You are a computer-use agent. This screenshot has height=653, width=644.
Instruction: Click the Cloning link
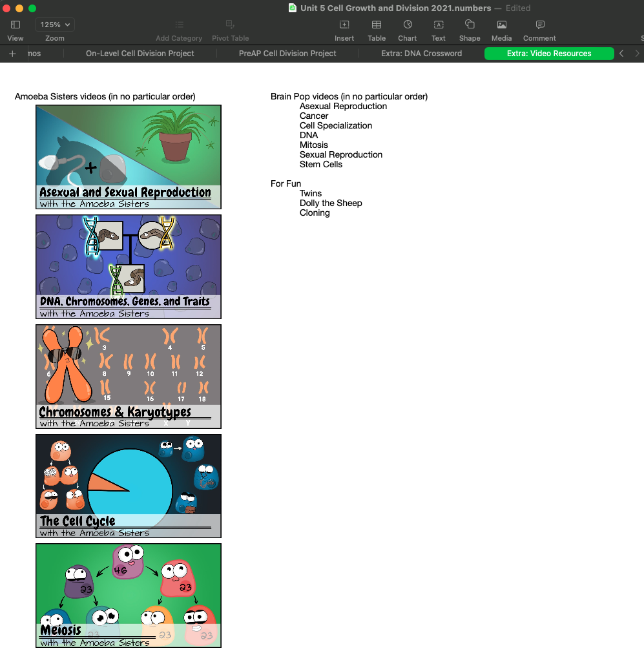pos(315,212)
